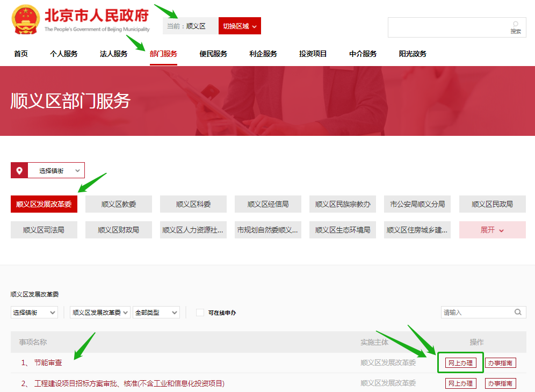Select department 顺义区财政局
This screenshot has height=392, width=535.
[119, 230]
